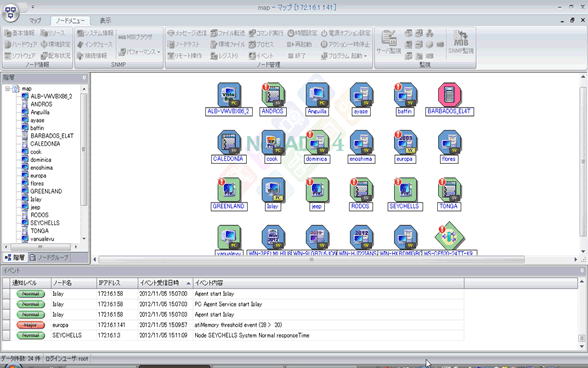Open the round application menu button
Image resolution: width=588 pixels, height=368 pixels.
pos(10,13)
